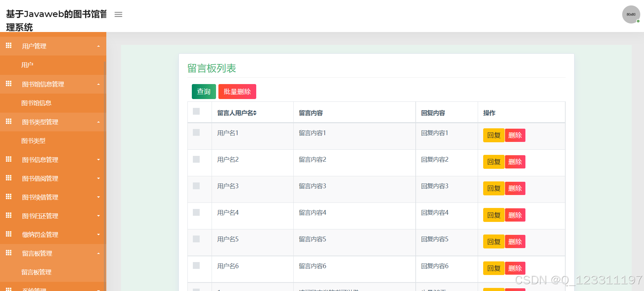Click grid icon beside 图书借阅管理

click(9, 178)
